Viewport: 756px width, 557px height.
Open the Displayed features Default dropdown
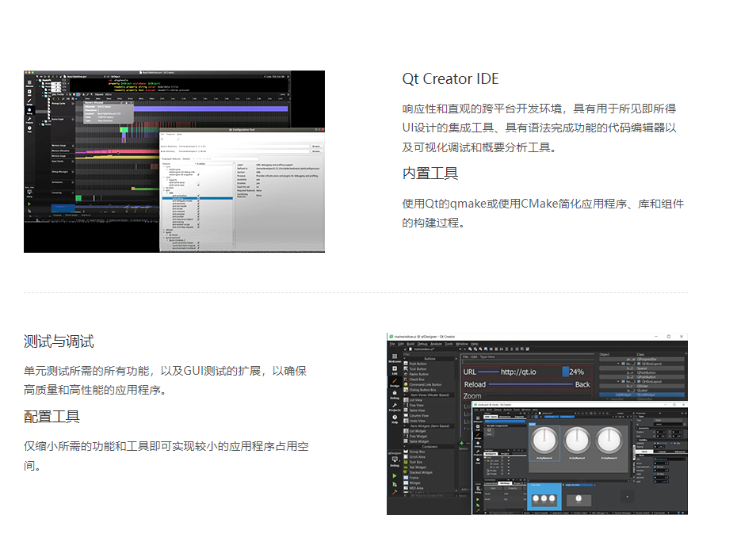[187, 159]
